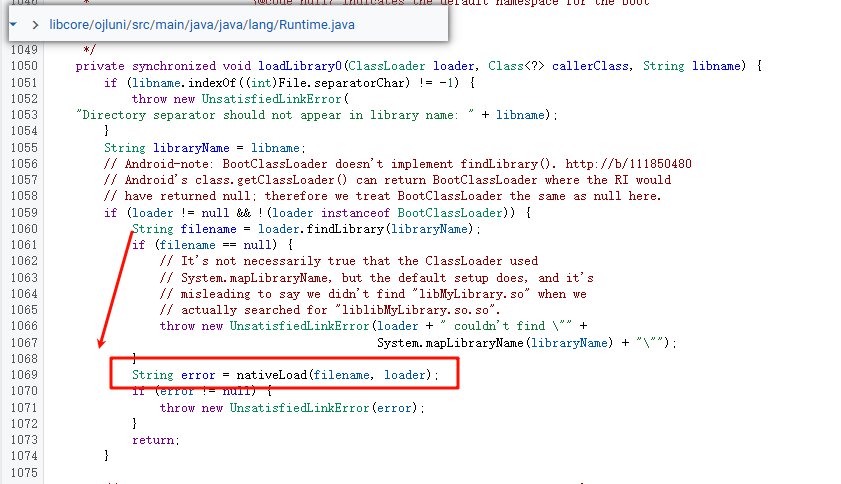
Task: Expand the breadcrumb chevron before libcore
Action: [x=36, y=23]
